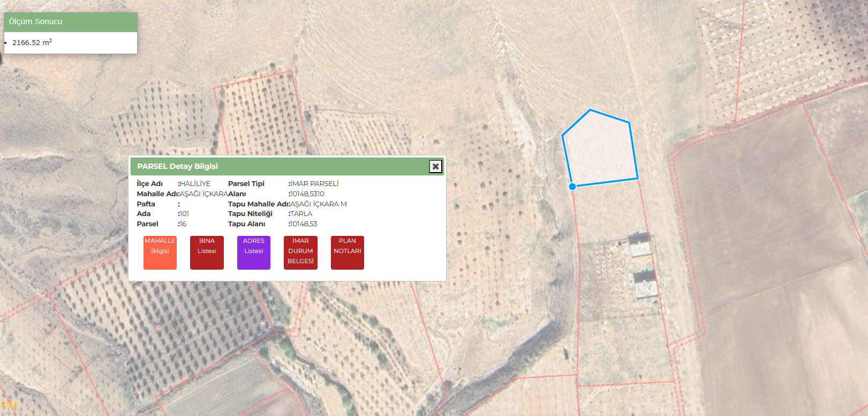Close the PARSEL Detay Bilgisi dialog
Image resolution: width=868 pixels, height=416 pixels.
(x=435, y=167)
